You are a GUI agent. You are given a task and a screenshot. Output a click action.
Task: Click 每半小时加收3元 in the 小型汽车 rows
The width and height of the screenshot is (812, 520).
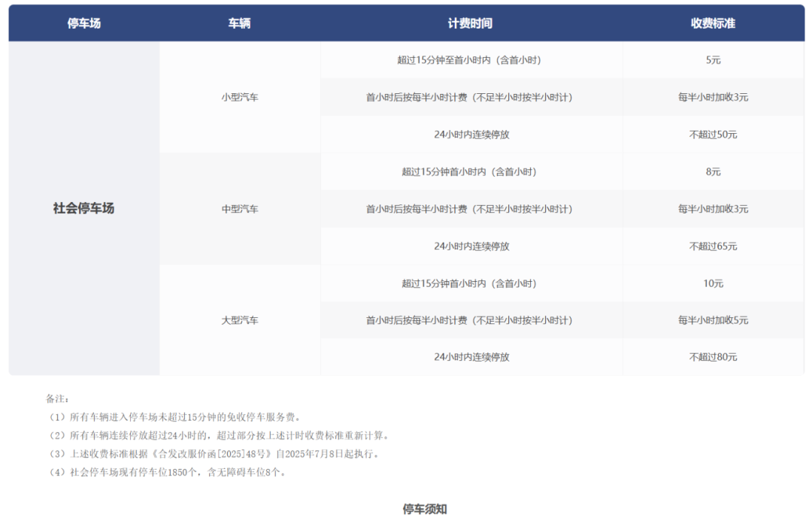click(x=713, y=97)
